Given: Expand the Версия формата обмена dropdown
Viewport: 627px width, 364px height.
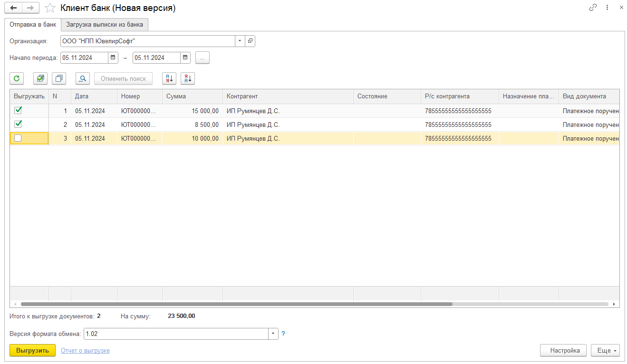Looking at the screenshot, I should pos(273,334).
